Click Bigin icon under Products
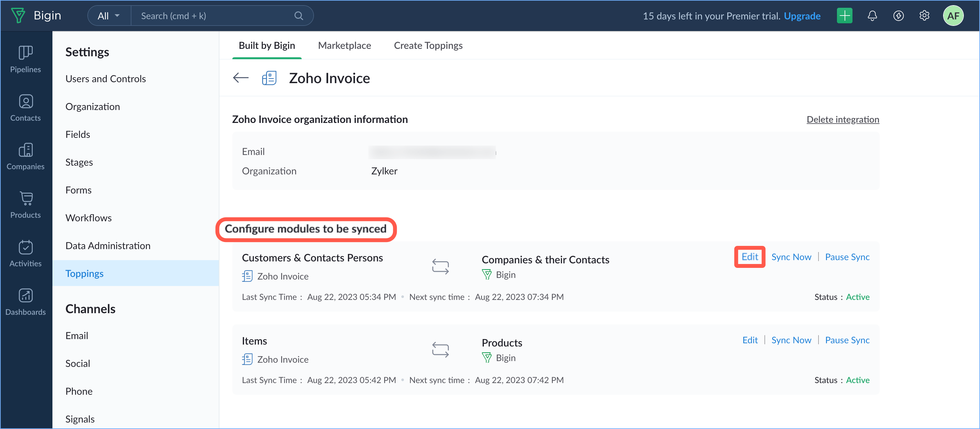This screenshot has height=429, width=980. coord(486,358)
